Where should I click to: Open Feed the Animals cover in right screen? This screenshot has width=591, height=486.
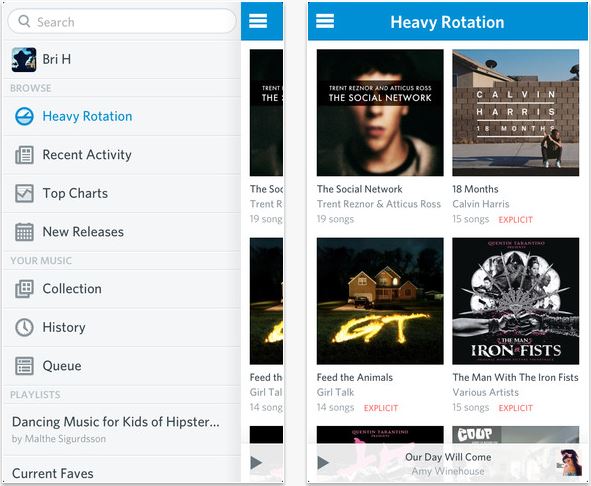pos(380,301)
